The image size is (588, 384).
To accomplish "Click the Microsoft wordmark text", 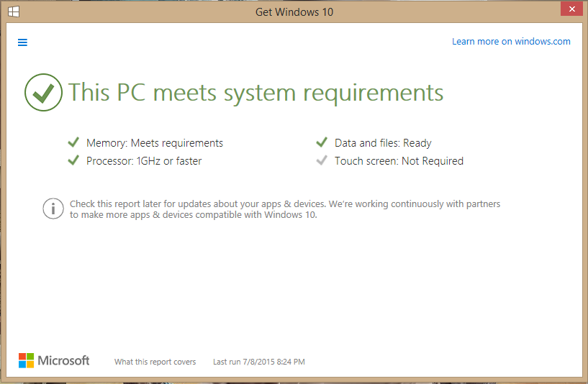I will click(x=63, y=360).
